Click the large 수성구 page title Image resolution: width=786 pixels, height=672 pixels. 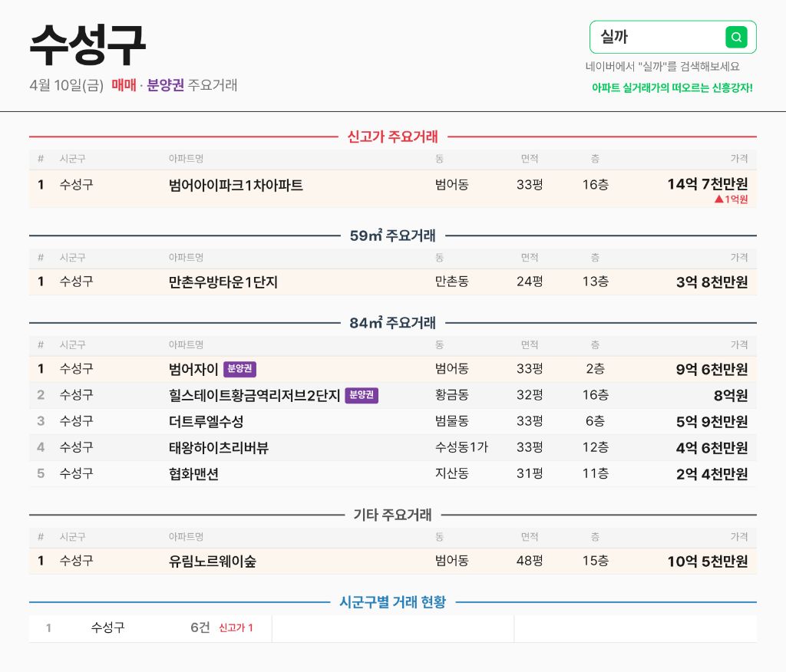coord(88,44)
